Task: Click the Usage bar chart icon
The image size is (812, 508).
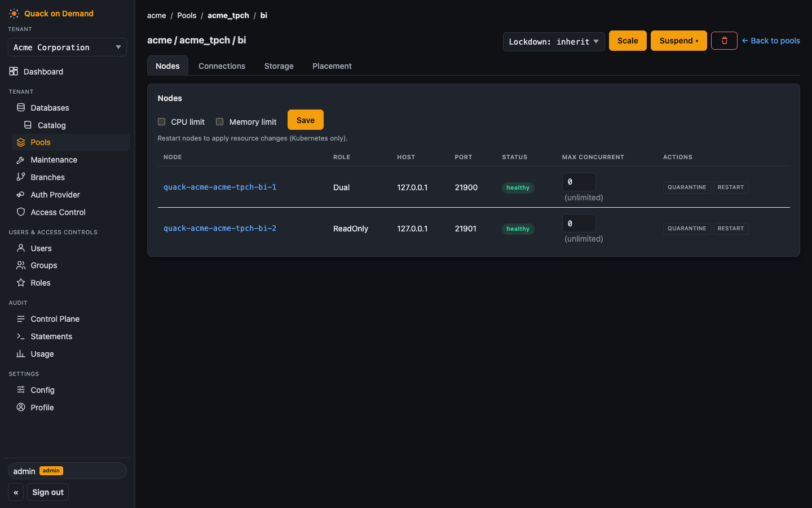Action: click(21, 353)
